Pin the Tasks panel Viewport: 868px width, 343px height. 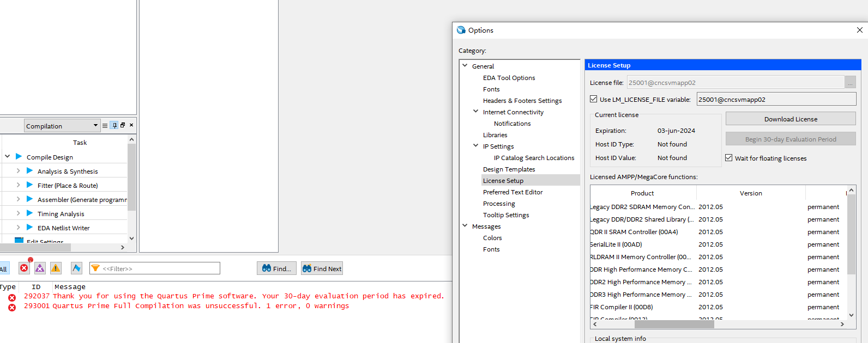[x=114, y=125]
